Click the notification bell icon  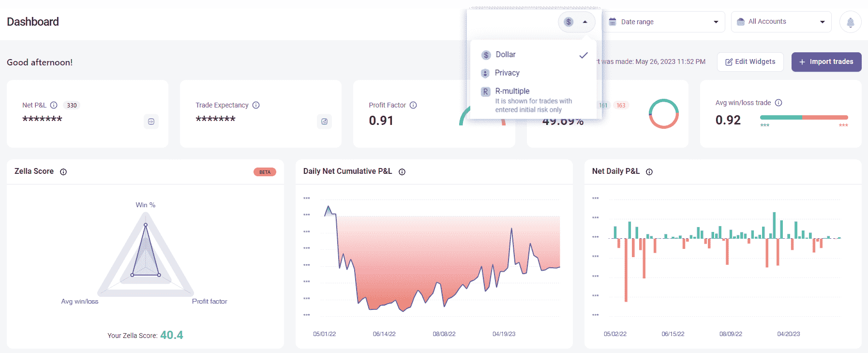coord(850,22)
